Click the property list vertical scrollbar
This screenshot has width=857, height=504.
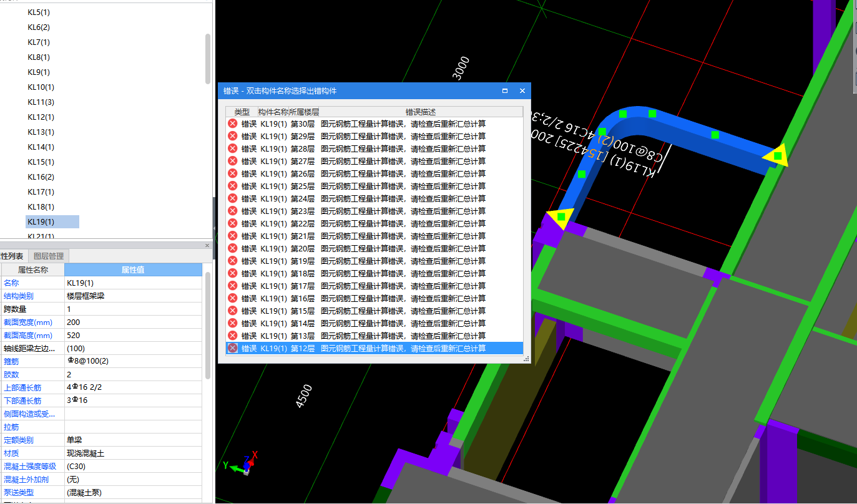[x=208, y=325]
